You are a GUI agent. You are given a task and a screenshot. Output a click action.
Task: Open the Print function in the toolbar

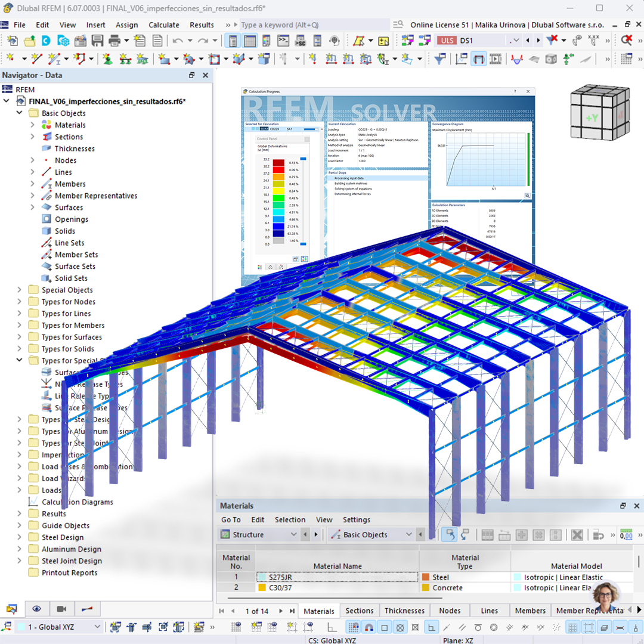pyautogui.click(x=115, y=40)
